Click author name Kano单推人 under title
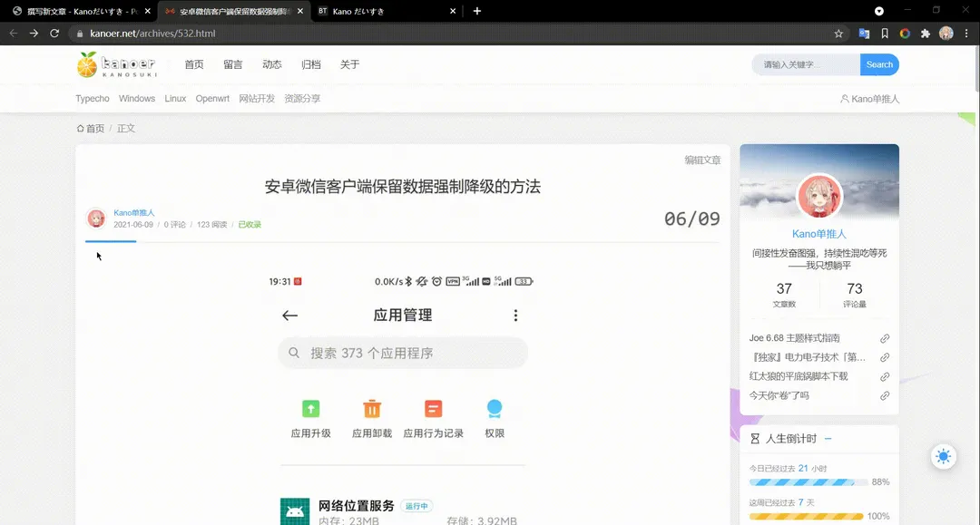Image resolution: width=980 pixels, height=525 pixels. click(x=133, y=213)
